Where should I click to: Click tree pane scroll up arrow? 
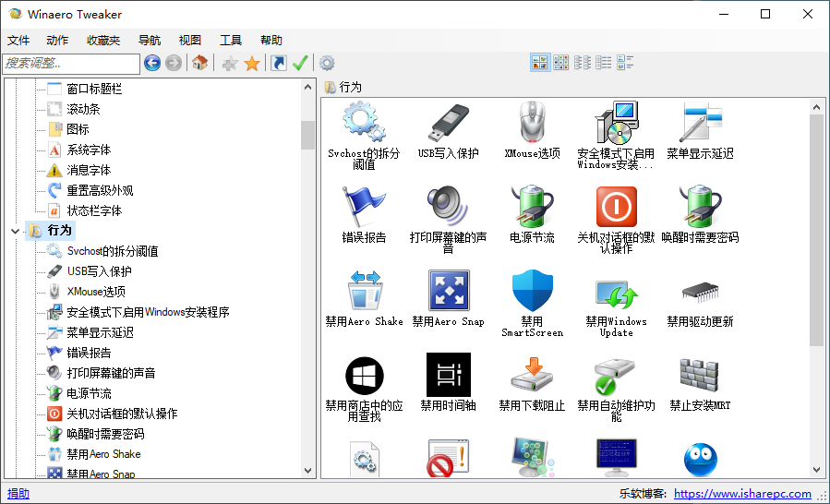click(308, 87)
